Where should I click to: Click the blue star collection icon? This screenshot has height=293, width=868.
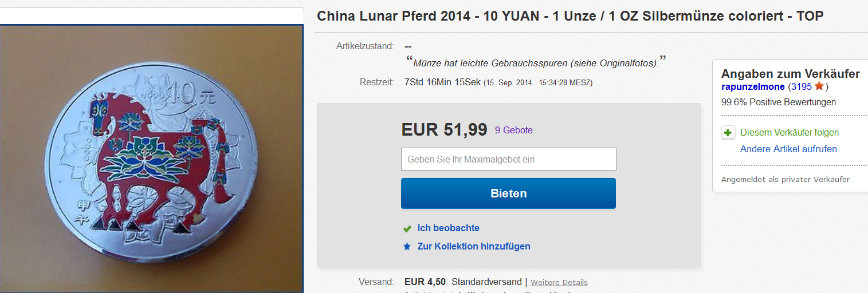[x=407, y=247]
